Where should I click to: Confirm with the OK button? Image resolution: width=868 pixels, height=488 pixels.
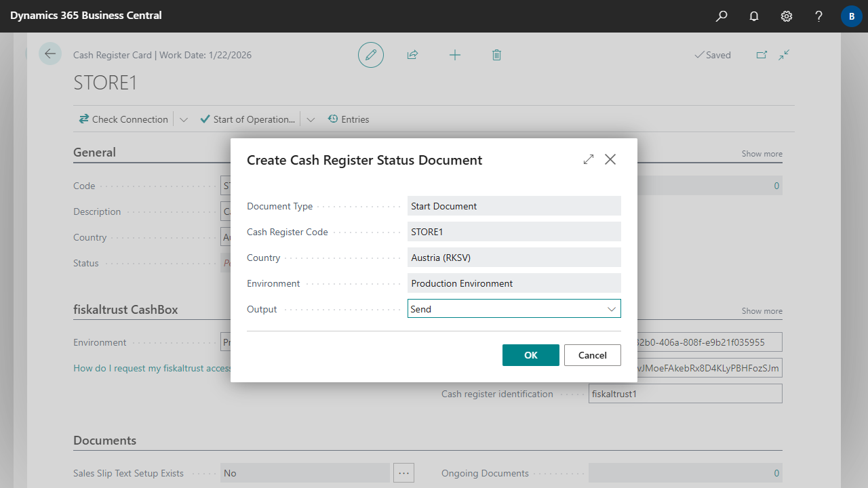(x=530, y=355)
